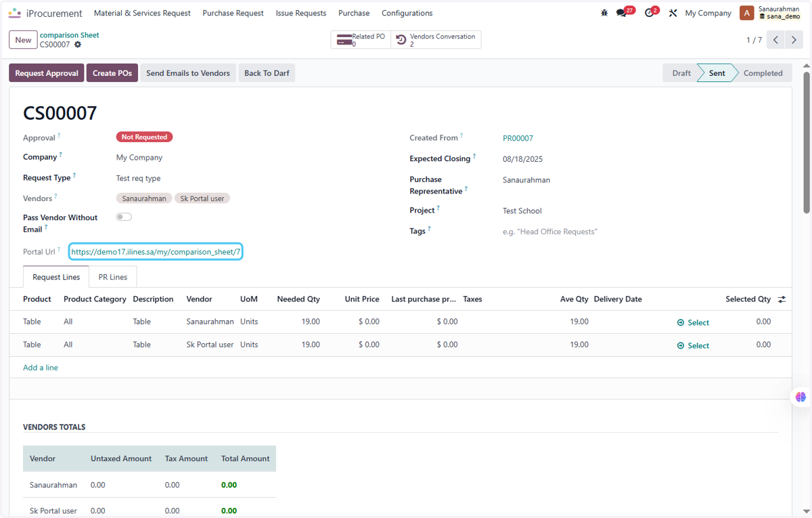Screen dimensions: 812x518
Task: Click Select for the Sk Portal user line
Action: pos(693,345)
